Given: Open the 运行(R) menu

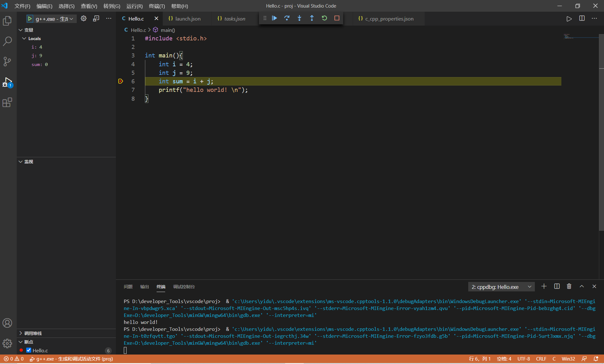Looking at the screenshot, I should 134,6.
